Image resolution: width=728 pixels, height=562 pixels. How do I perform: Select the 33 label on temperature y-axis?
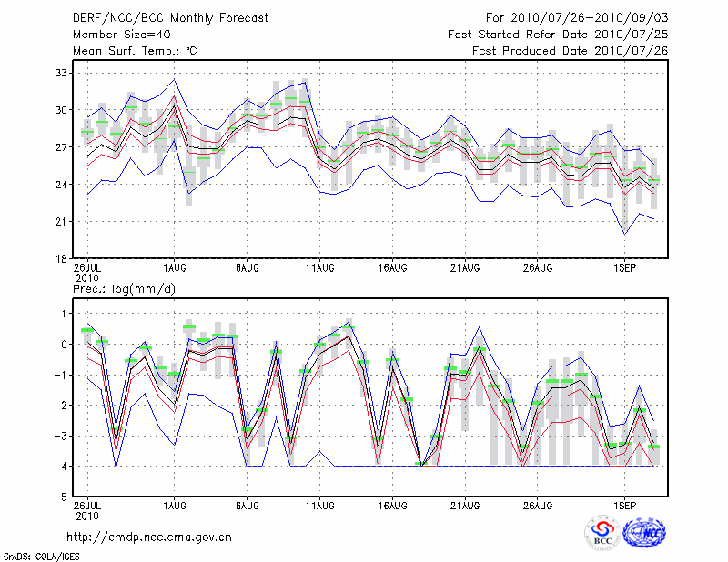tap(62, 72)
